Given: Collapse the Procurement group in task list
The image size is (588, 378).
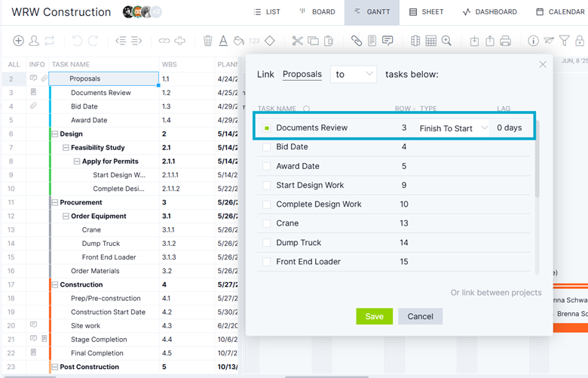Looking at the screenshot, I should click(55, 202).
